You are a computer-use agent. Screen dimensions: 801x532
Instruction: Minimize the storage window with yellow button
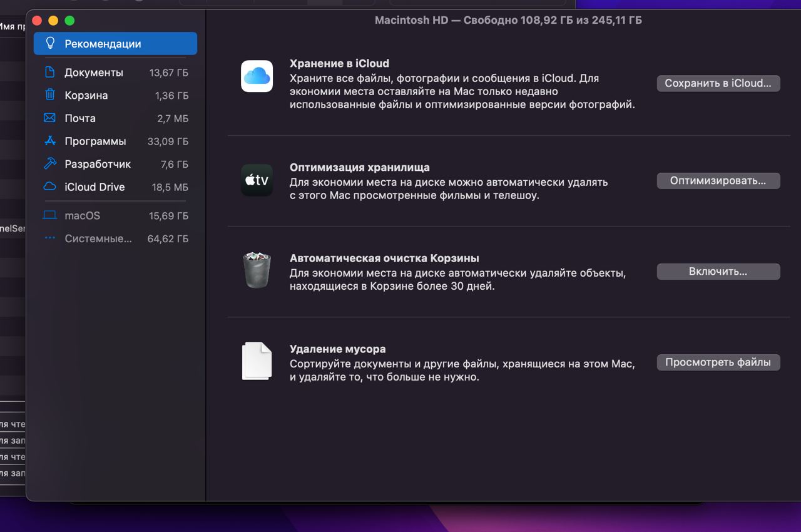[x=53, y=21]
